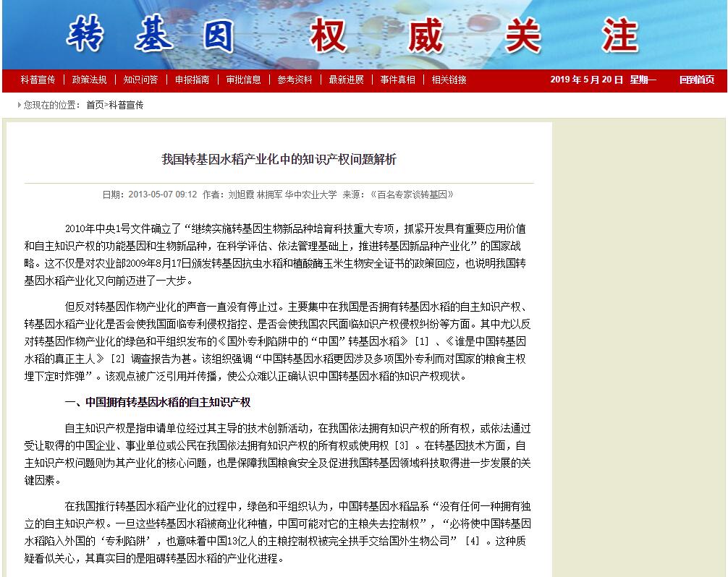The width and height of the screenshot is (728, 577).
Task: Click the publication date 2013-05-07 09:12
Action: (x=163, y=195)
